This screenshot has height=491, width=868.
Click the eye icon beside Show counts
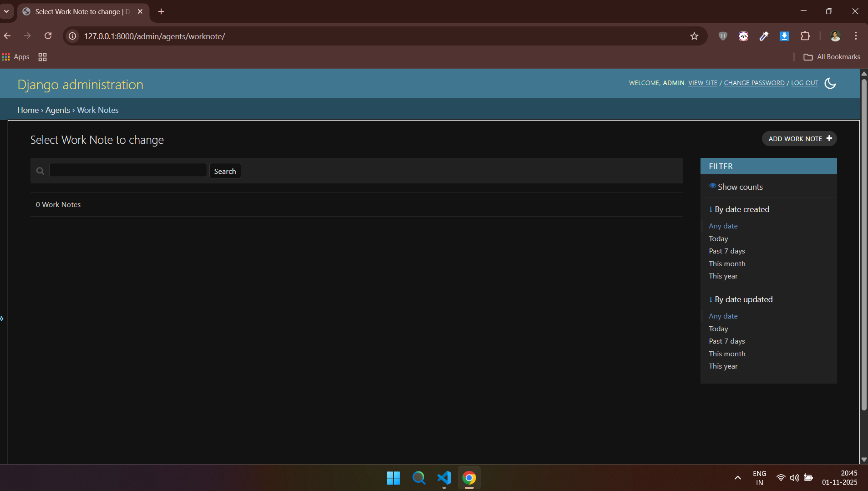(x=712, y=186)
